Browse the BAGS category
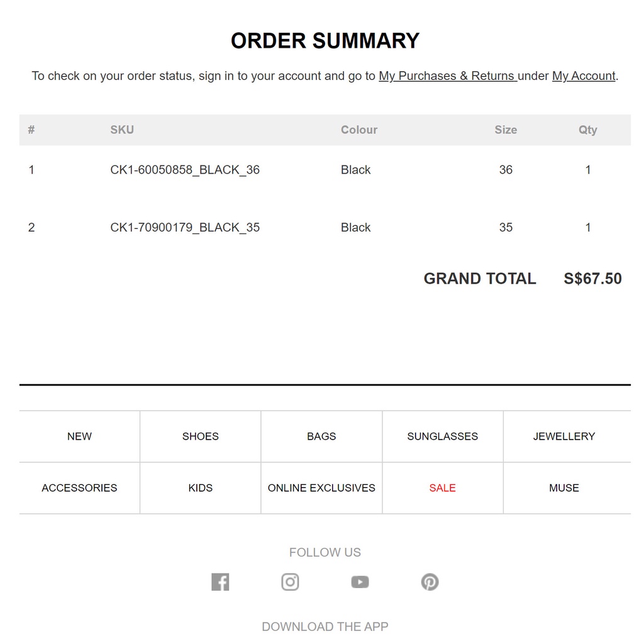This screenshot has height=644, width=644. tap(321, 436)
